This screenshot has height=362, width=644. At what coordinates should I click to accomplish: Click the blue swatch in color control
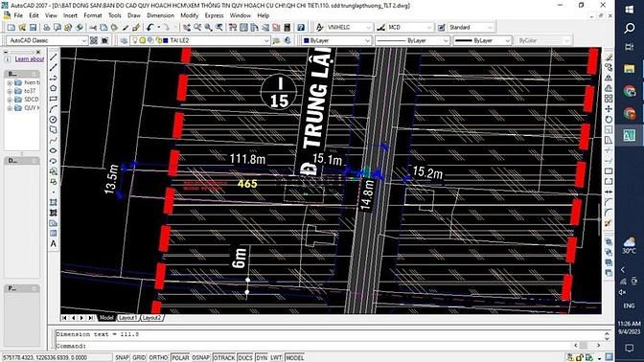(x=306, y=40)
